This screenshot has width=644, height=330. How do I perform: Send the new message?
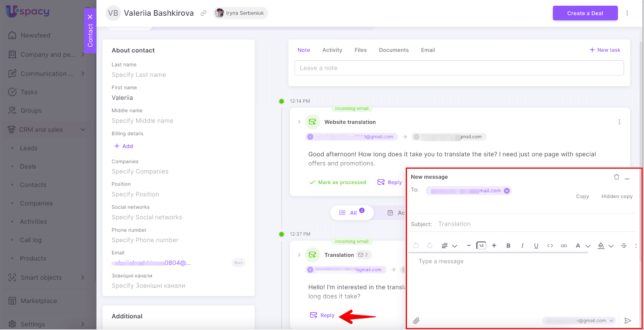tap(627, 321)
